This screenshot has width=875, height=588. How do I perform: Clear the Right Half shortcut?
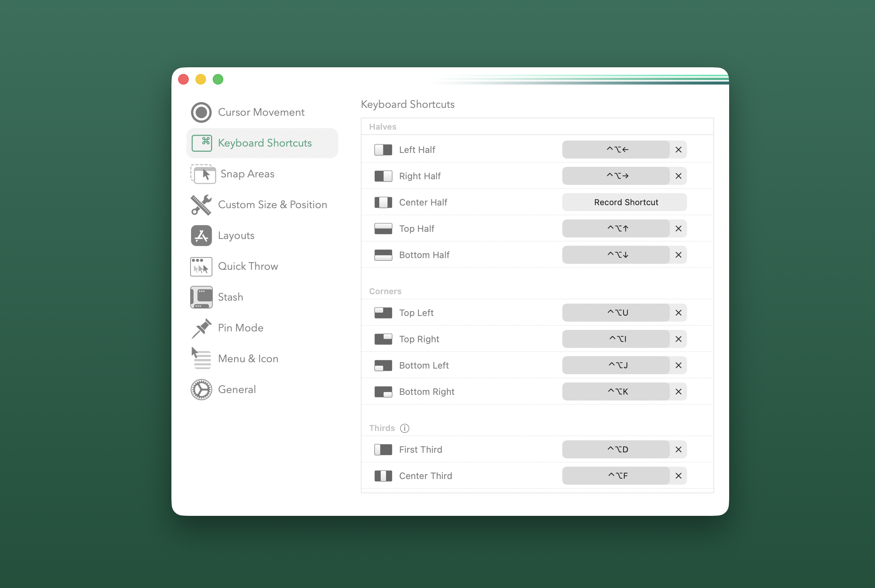(x=678, y=176)
